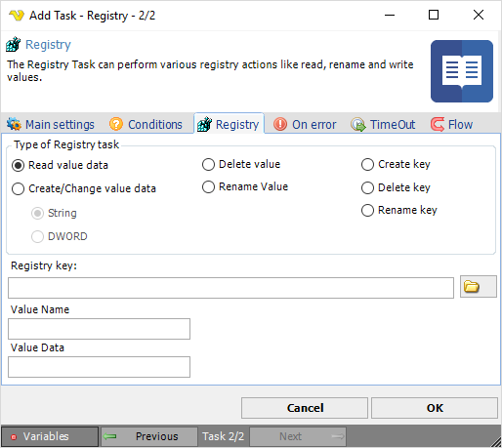This screenshot has height=448, width=502.
Task: Switch to the Flow tab
Action: pos(451,124)
